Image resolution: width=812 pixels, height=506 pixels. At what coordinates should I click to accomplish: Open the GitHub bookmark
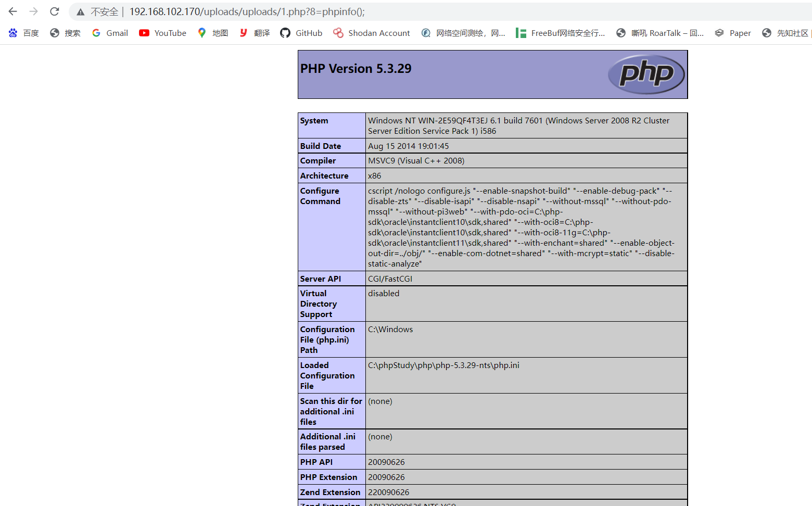(x=301, y=33)
